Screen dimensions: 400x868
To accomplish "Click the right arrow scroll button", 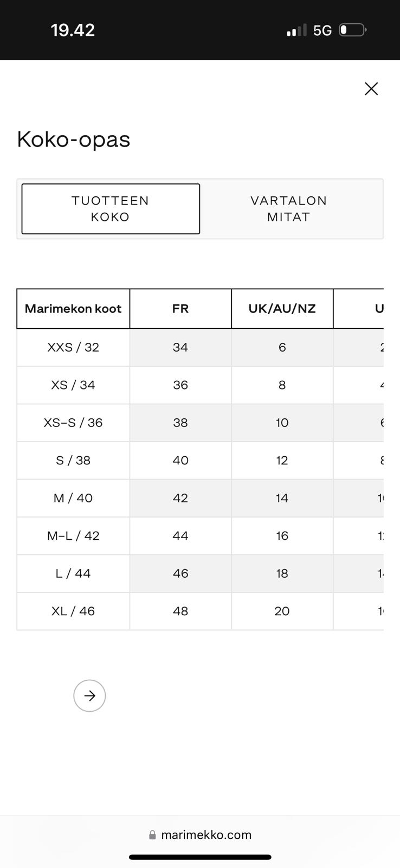I will tap(89, 695).
